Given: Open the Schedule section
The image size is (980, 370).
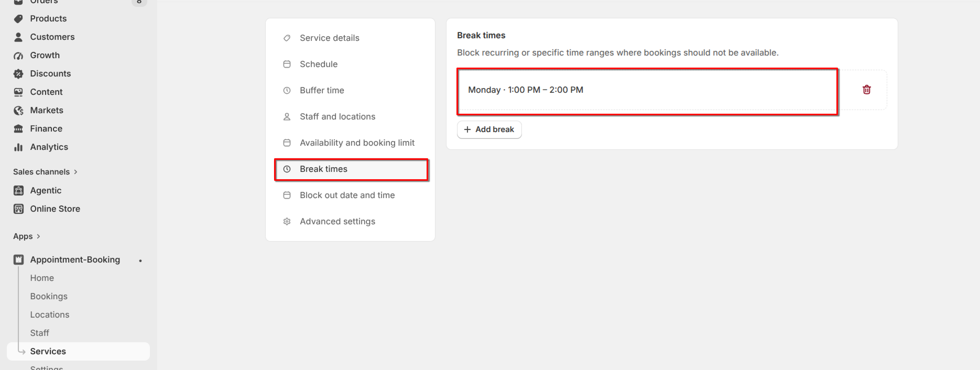Looking at the screenshot, I should (351, 64).
